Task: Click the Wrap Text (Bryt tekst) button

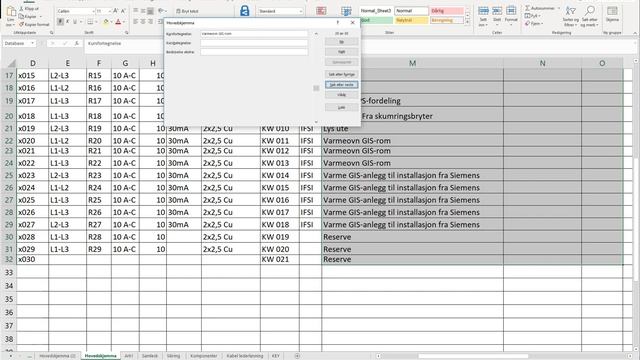Action: click(x=187, y=11)
